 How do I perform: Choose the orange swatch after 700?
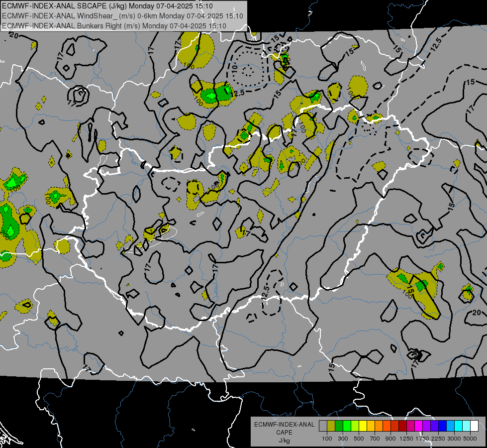click(x=379, y=426)
